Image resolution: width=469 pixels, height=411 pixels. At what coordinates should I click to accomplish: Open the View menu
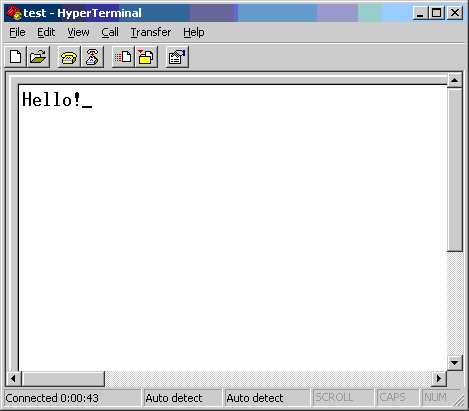tap(78, 32)
